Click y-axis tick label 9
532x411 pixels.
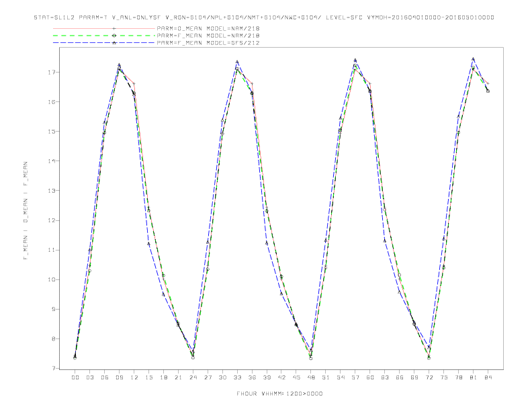54,310
